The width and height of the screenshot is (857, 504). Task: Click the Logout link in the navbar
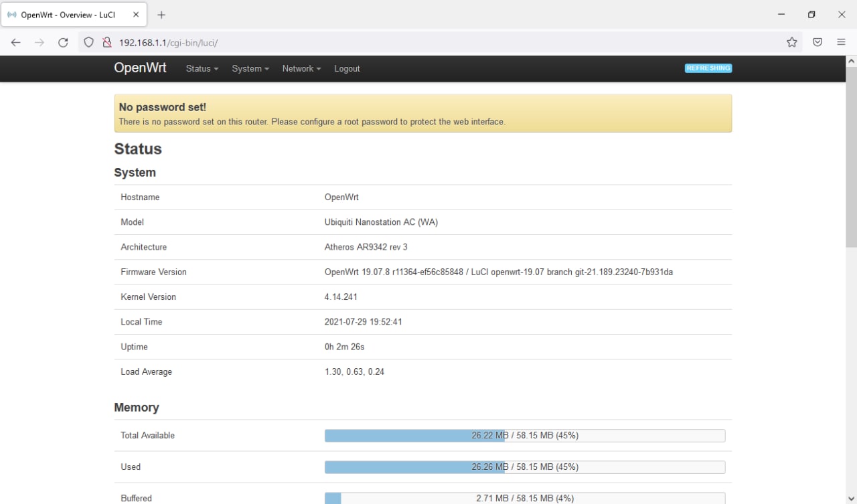pos(347,68)
